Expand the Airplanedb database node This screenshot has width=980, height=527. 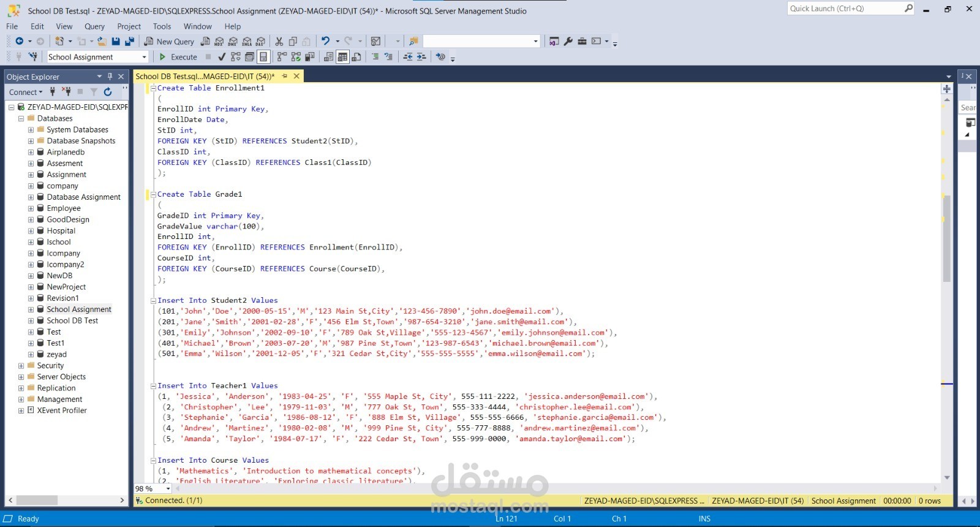click(31, 153)
